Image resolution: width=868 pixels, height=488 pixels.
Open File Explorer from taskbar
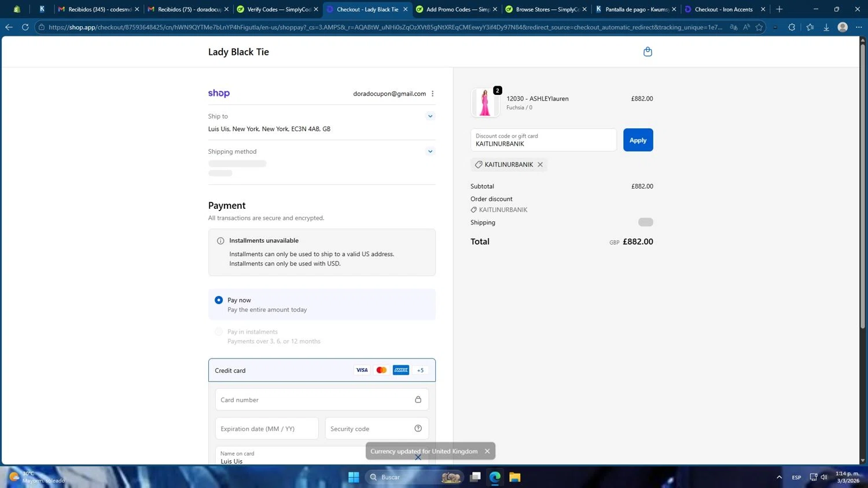pos(514,477)
